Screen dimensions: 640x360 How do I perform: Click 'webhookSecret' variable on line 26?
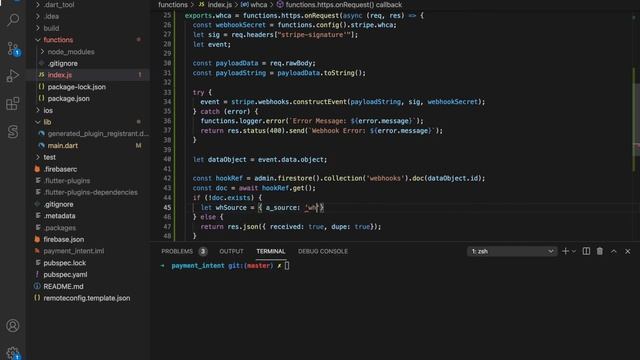[240, 25]
